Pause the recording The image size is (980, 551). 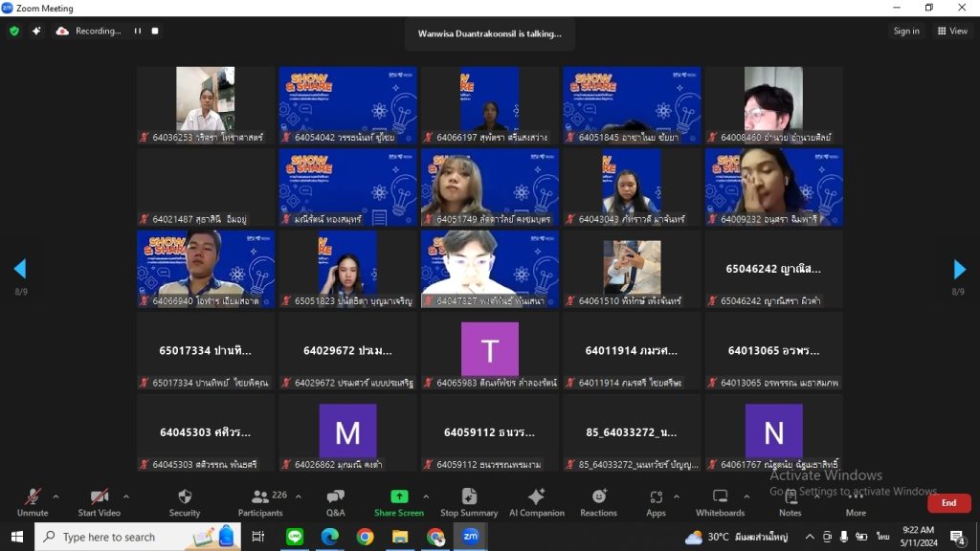pyautogui.click(x=138, y=31)
